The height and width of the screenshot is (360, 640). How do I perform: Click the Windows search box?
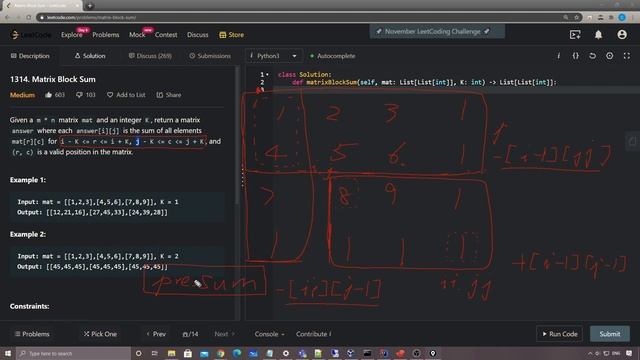coord(73,353)
